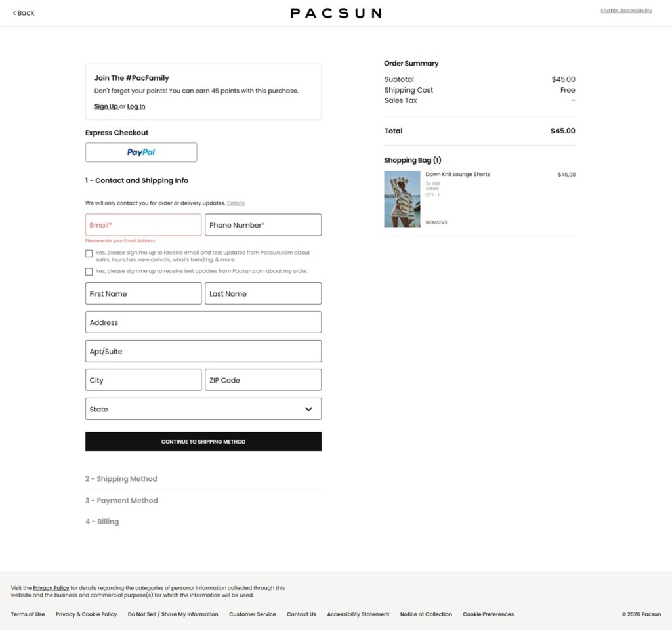Go back using the Back arrow
The width and height of the screenshot is (672, 630).
24,13
